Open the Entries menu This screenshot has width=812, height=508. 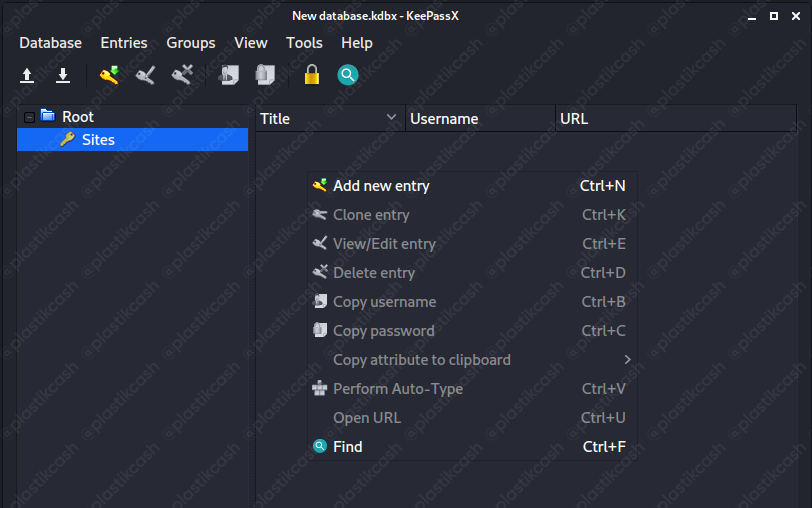click(x=124, y=43)
